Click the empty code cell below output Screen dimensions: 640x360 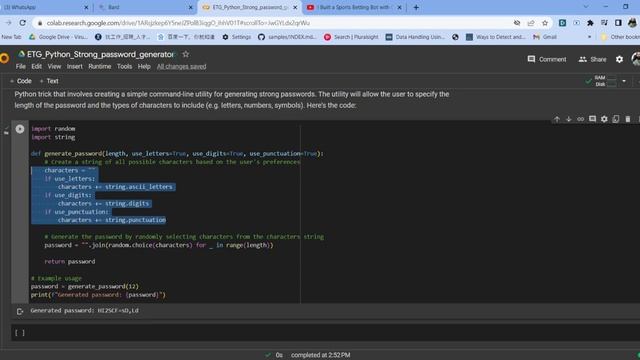point(325,333)
